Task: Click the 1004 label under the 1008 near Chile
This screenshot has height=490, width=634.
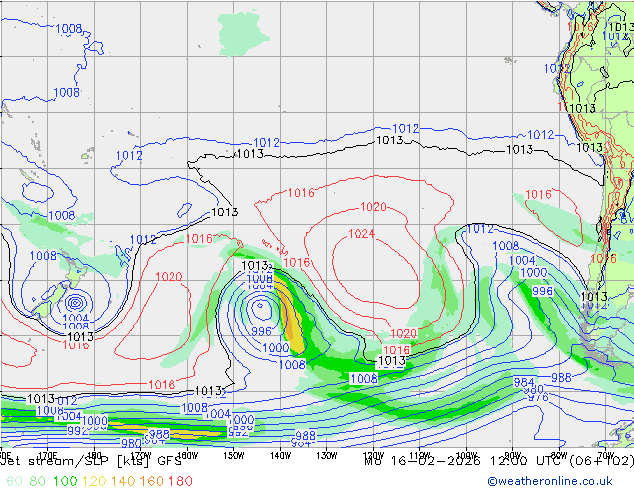Action: pyautogui.click(x=522, y=260)
